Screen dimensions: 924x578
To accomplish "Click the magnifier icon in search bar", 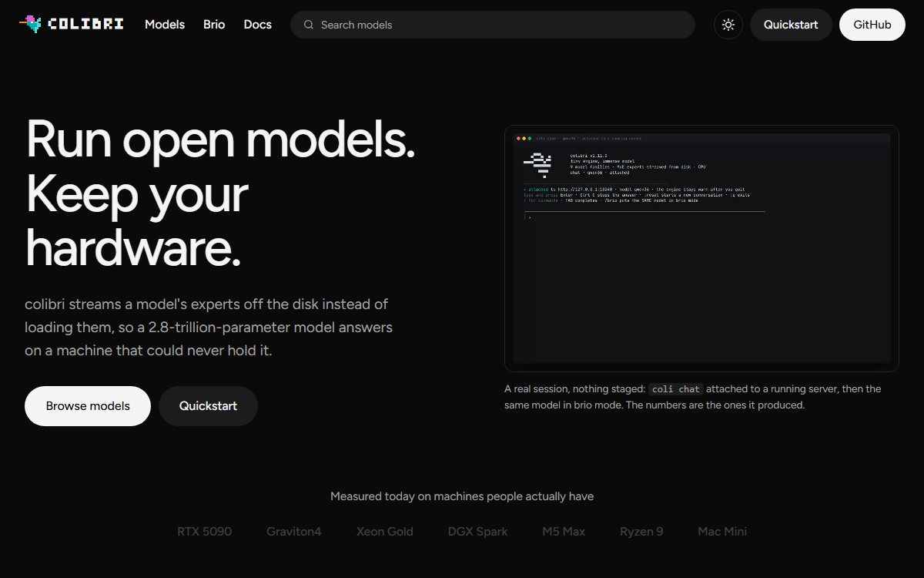I will (309, 25).
